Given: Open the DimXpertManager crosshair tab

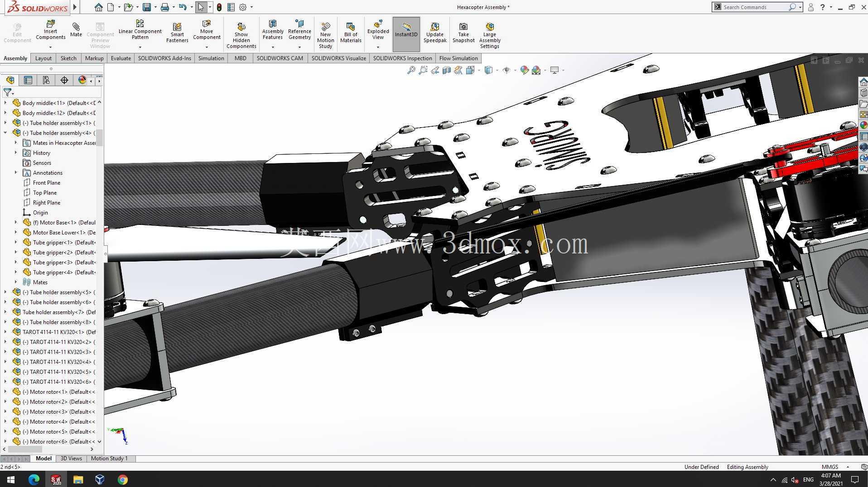Looking at the screenshot, I should (64, 80).
